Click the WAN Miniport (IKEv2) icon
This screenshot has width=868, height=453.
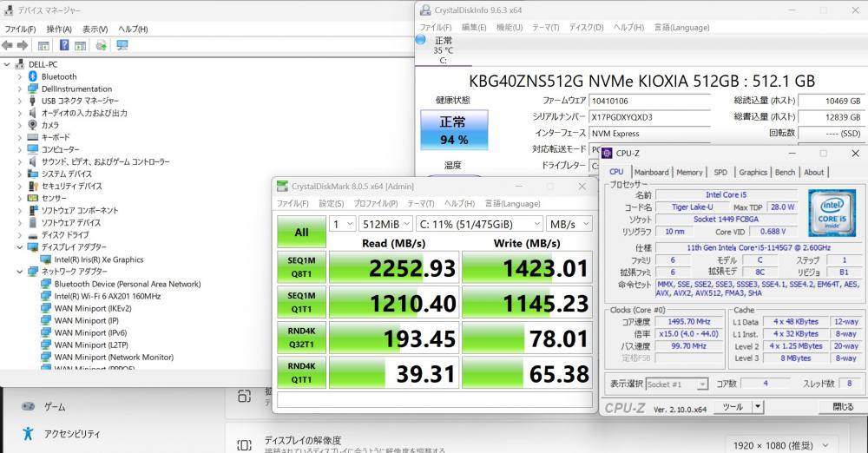click(45, 308)
